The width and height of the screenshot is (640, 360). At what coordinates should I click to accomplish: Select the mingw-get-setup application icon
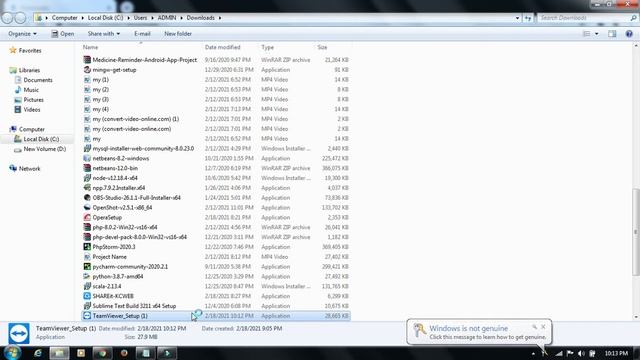(87, 70)
